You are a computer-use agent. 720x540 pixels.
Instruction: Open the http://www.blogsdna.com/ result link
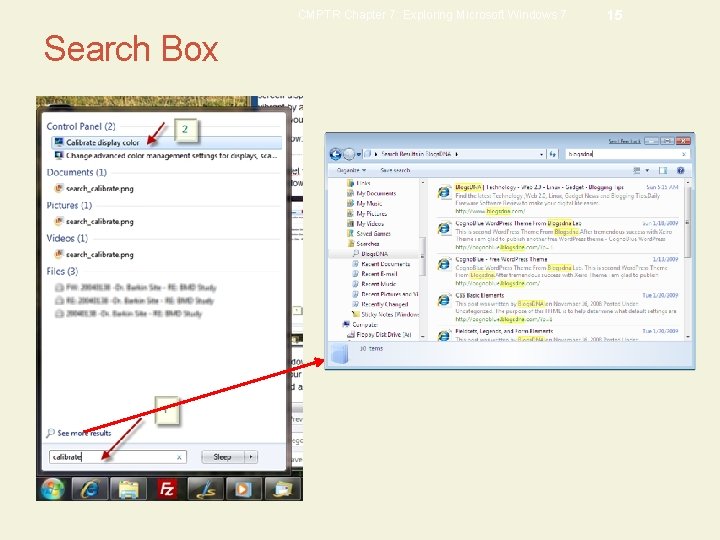(490, 211)
